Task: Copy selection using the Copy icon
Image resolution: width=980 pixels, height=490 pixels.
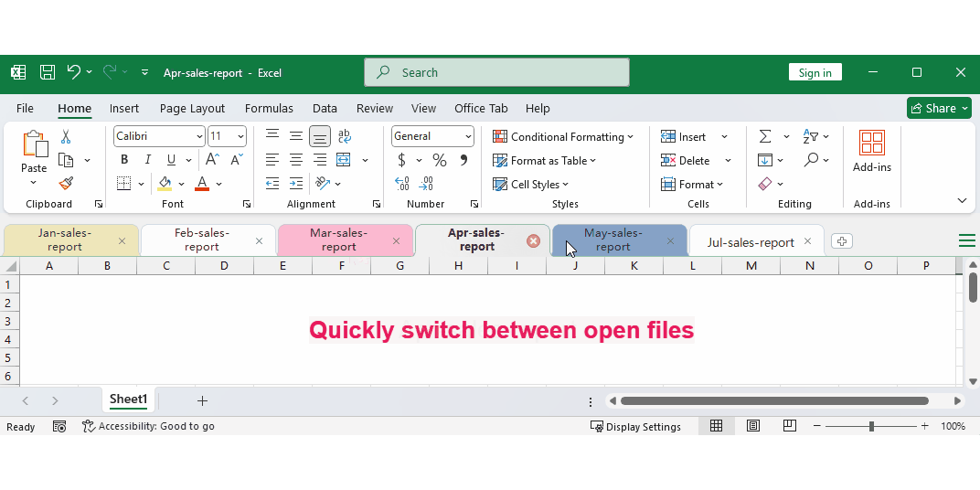Action: [66, 160]
